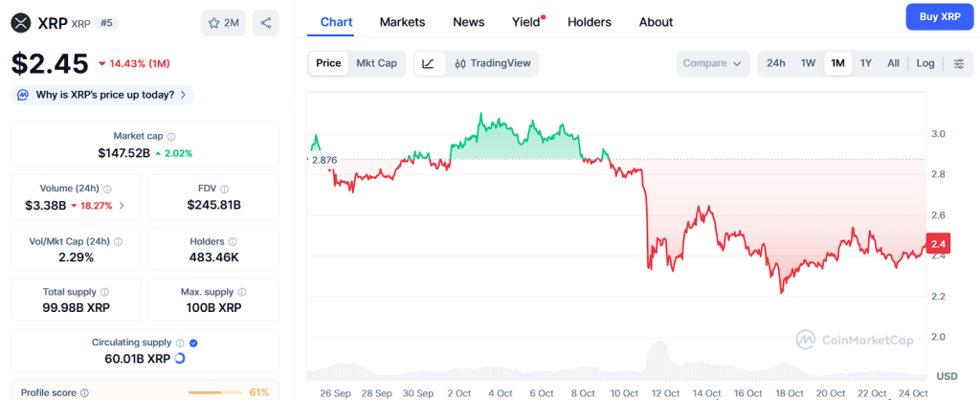The image size is (980, 400).
Task: Select the line chart type icon
Action: [429, 63]
